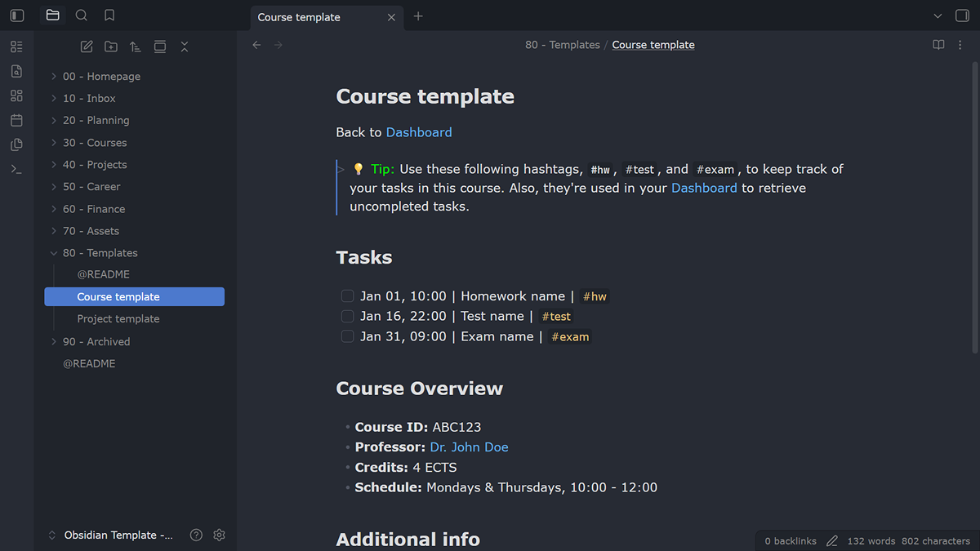Click the #exam tag on Exam task
This screenshot has width=980, height=551.
570,336
